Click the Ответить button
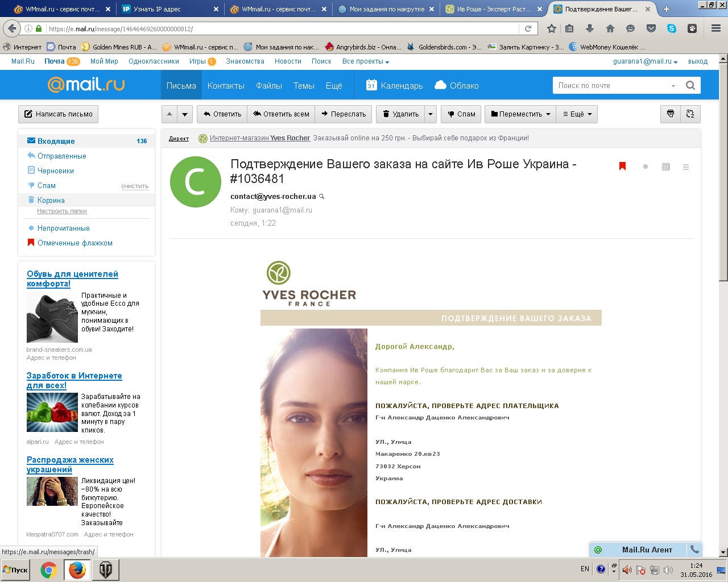Screen dimensions: 728x582 pyautogui.click(x=222, y=114)
